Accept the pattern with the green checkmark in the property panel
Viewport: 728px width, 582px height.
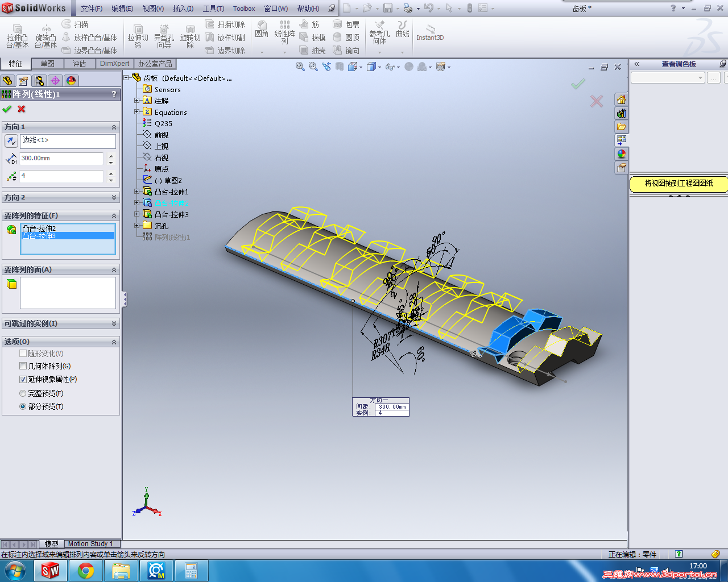(7, 109)
